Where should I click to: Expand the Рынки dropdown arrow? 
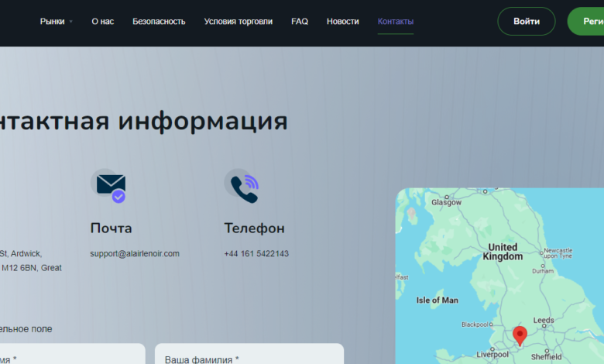tap(71, 22)
